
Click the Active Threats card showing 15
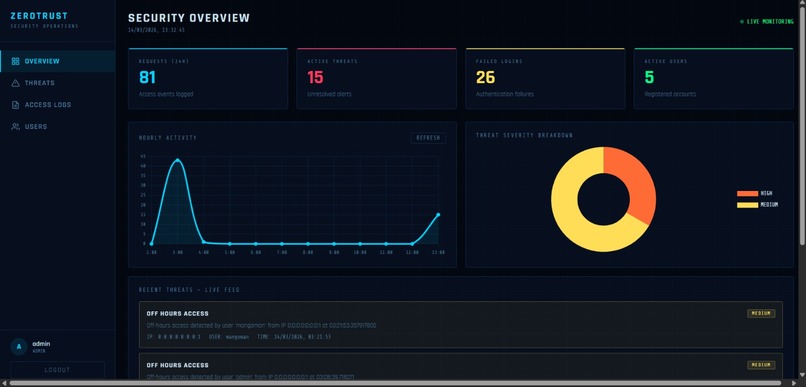click(376, 79)
